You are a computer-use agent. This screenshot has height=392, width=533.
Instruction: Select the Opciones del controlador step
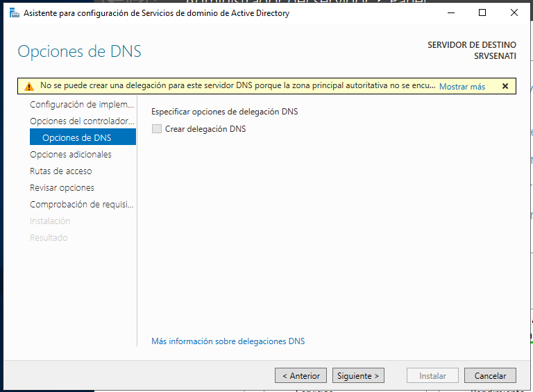pos(82,121)
